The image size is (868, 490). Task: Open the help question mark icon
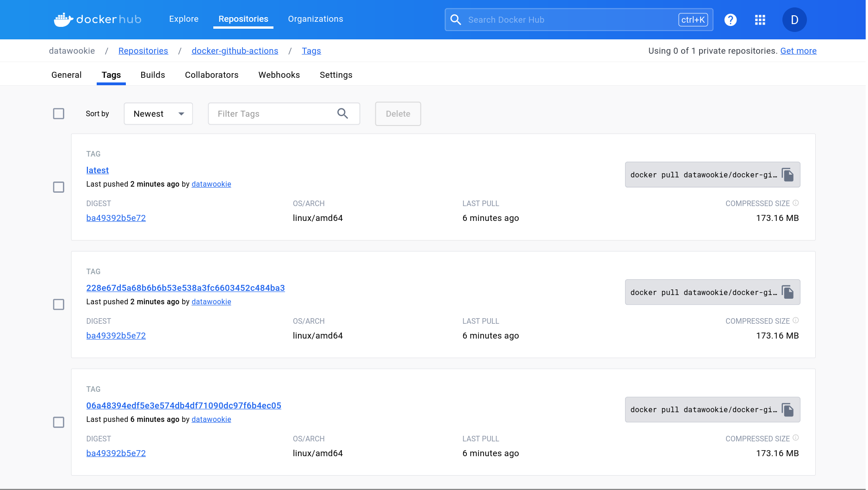730,19
